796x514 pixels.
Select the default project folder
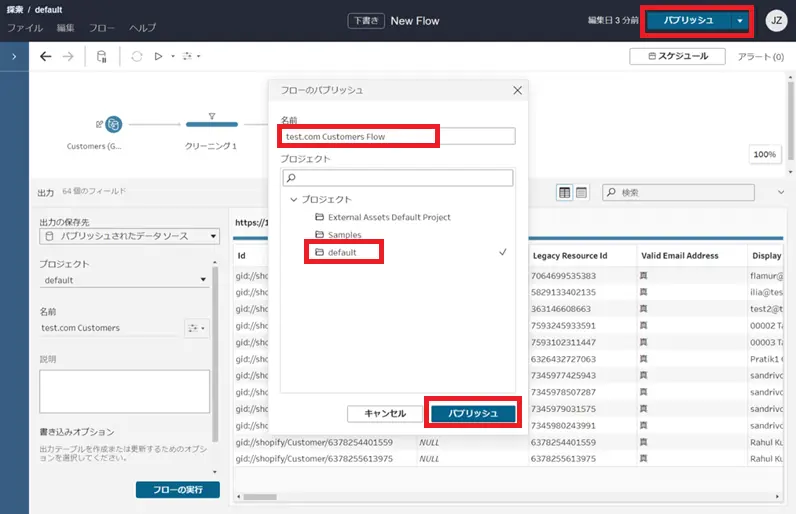(336, 252)
